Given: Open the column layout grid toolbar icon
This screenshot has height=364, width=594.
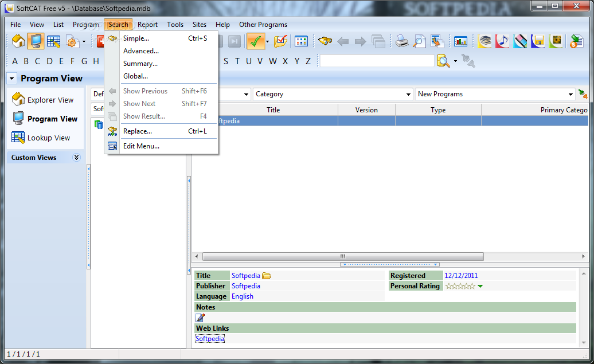Looking at the screenshot, I should click(301, 41).
